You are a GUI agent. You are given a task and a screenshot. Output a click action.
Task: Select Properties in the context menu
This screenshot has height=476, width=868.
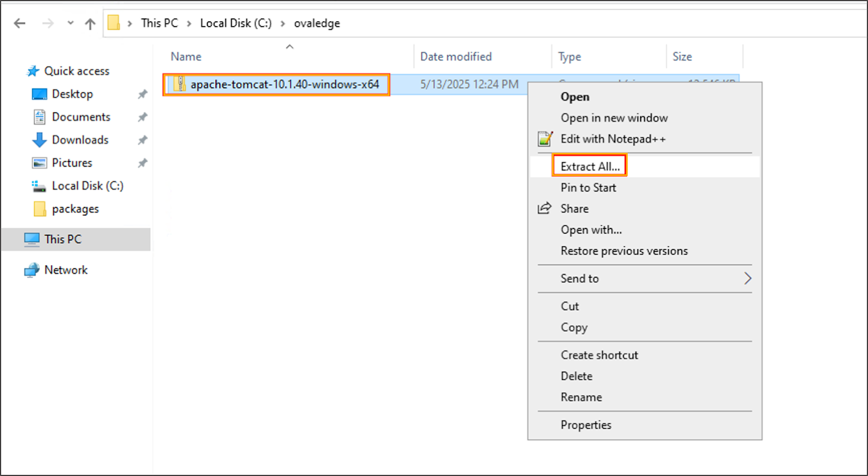[x=586, y=425]
